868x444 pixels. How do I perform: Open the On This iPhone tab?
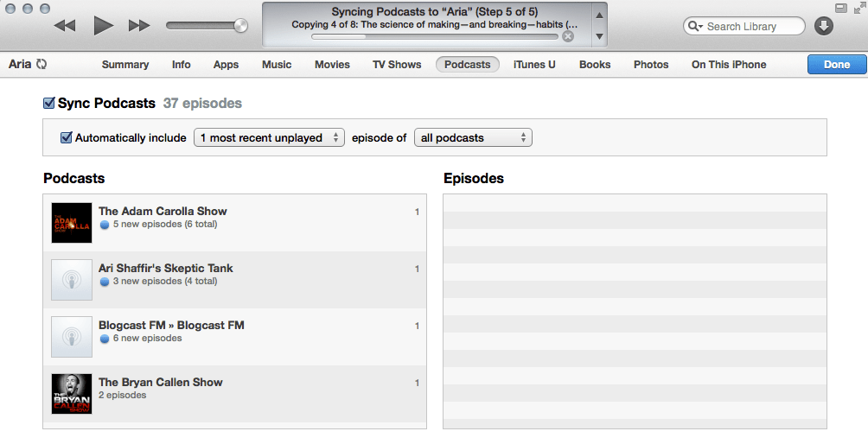click(x=729, y=65)
